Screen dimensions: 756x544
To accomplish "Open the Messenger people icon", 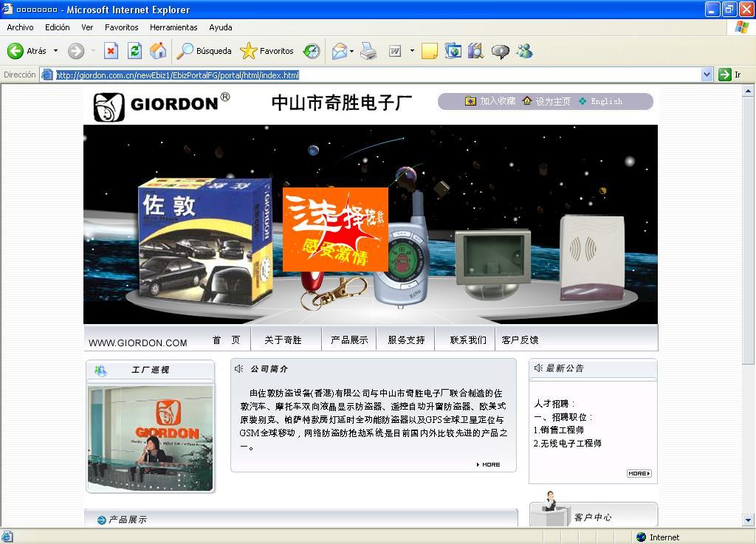I will click(525, 51).
